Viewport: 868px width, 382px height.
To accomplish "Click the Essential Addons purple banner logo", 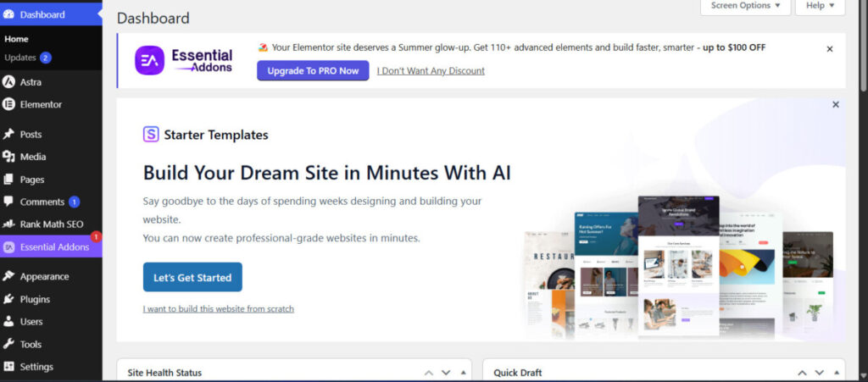I will coord(149,60).
